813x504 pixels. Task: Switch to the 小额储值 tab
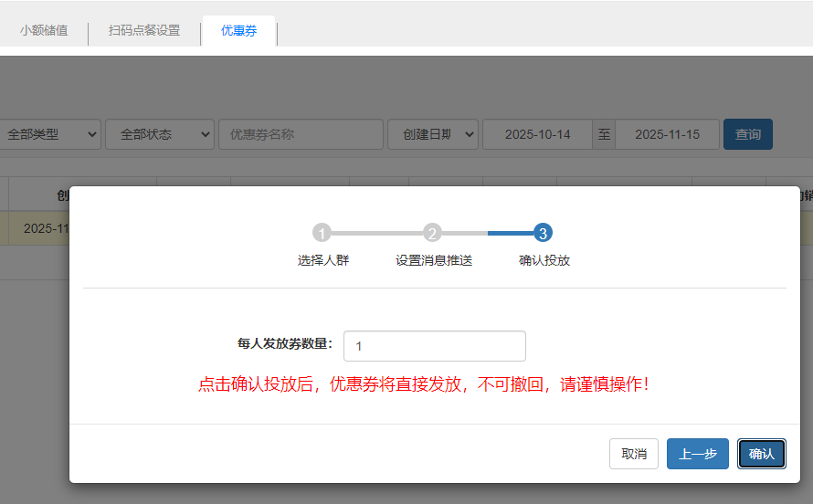44,30
